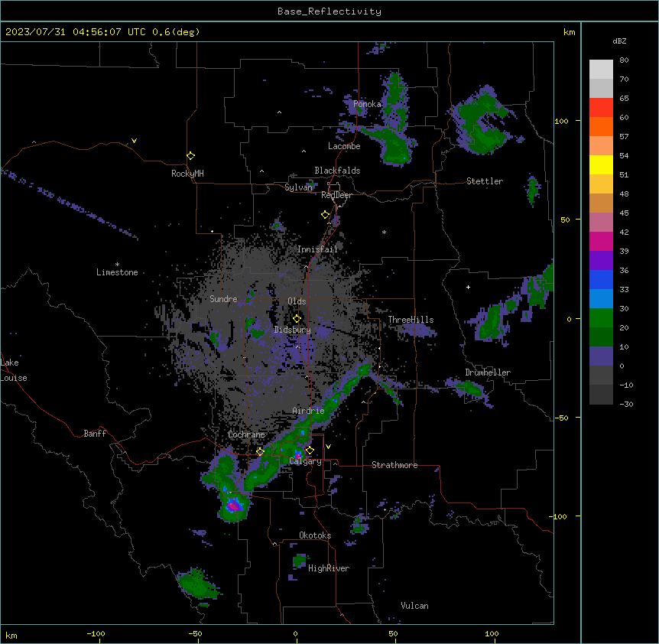This screenshot has height=644, width=659.
Task: Click the dBZ legend heading
Action: 619,41
